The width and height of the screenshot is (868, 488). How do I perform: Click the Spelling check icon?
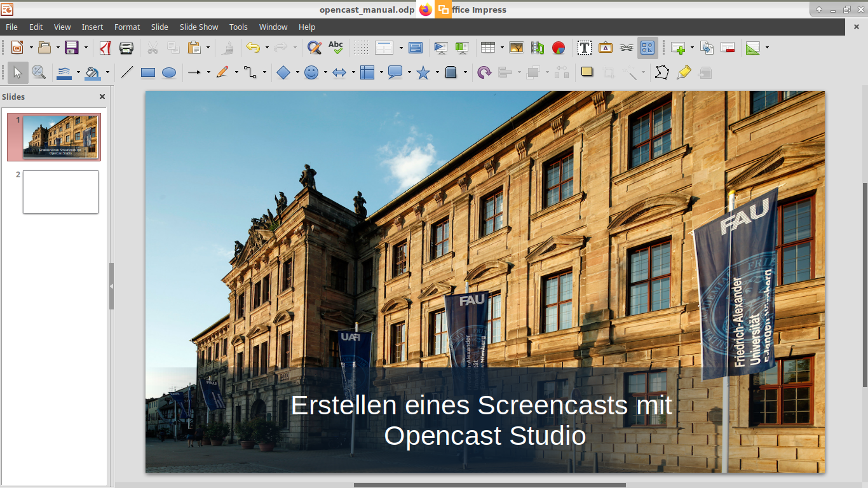pos(336,48)
